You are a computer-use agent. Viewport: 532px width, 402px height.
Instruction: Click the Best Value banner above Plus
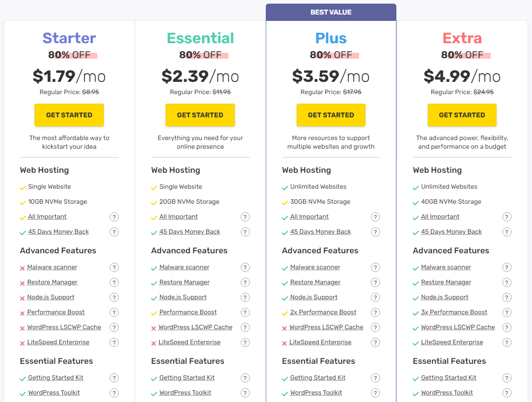coord(331,12)
